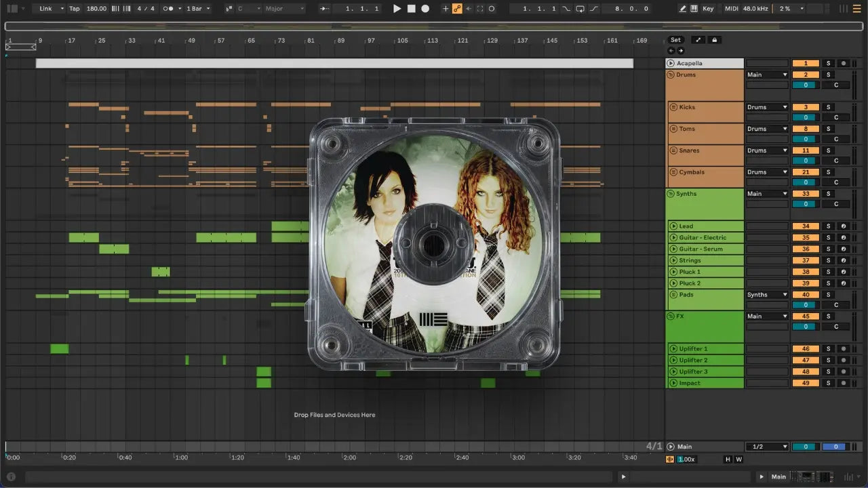Arm the Impact track for recording

[844, 383]
